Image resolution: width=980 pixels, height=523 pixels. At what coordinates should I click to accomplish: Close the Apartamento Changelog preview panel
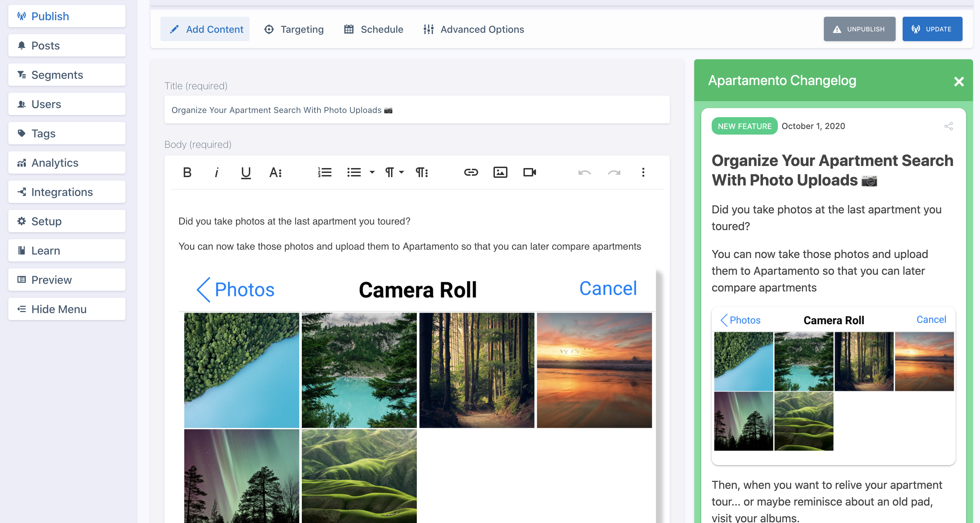point(959,81)
